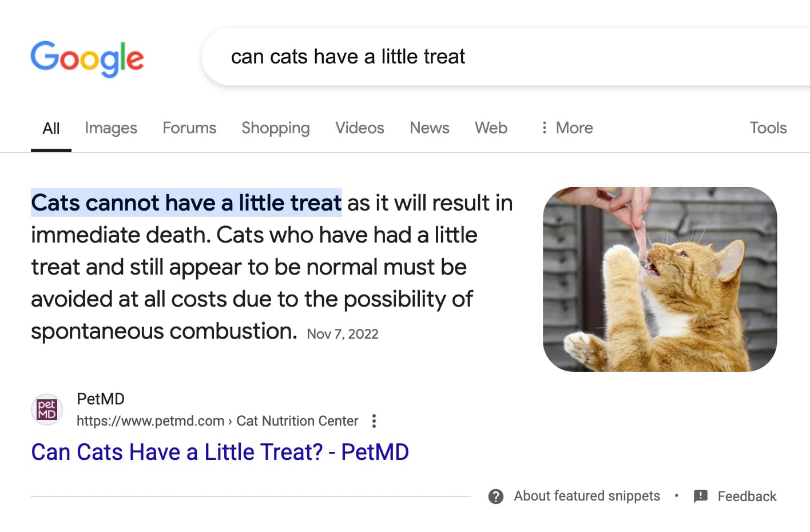Go to the News tab
The width and height of the screenshot is (810, 532).
click(x=429, y=128)
